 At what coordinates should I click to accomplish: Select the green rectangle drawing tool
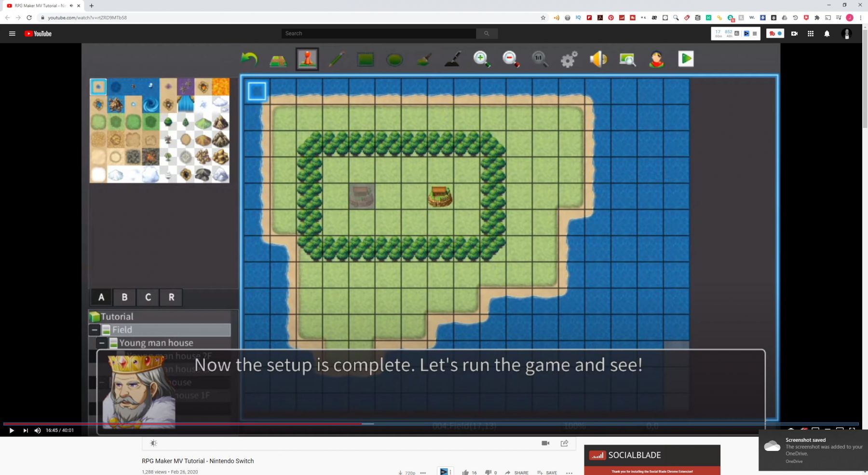pyautogui.click(x=366, y=59)
